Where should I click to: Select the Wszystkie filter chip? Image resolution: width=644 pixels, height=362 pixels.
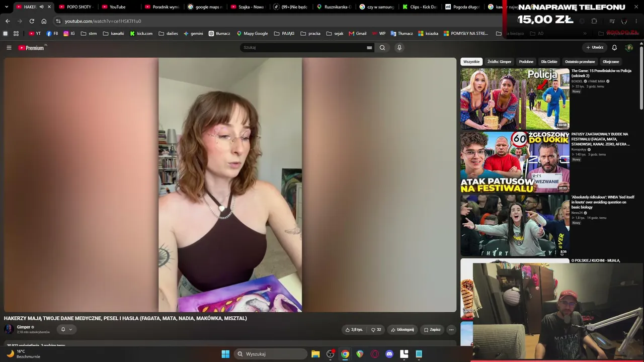471,62
